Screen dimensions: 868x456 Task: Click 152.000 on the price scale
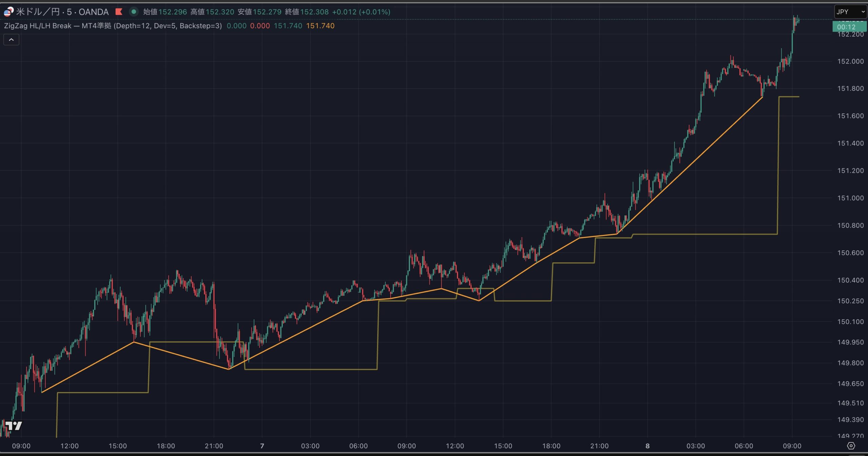pos(850,61)
